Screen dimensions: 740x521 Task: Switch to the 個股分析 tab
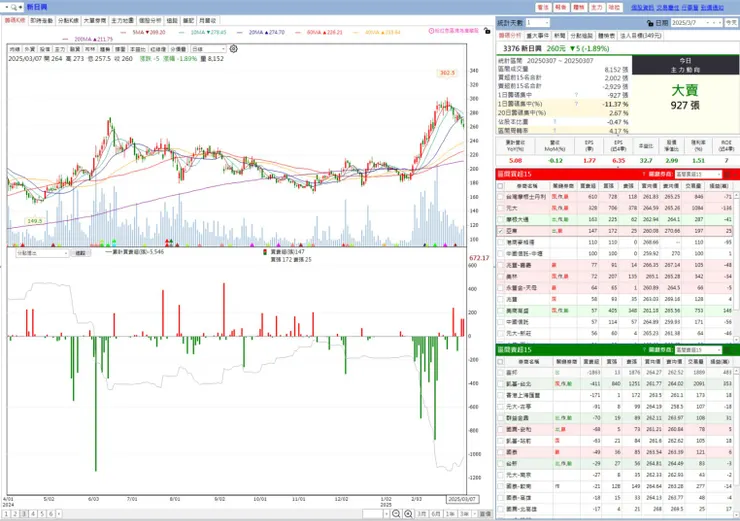pos(150,21)
